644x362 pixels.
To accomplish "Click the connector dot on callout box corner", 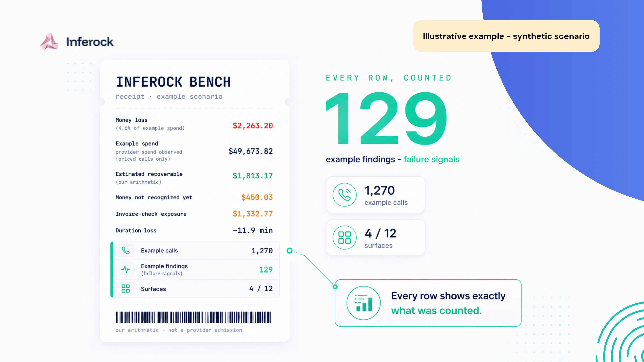I will click(x=335, y=287).
